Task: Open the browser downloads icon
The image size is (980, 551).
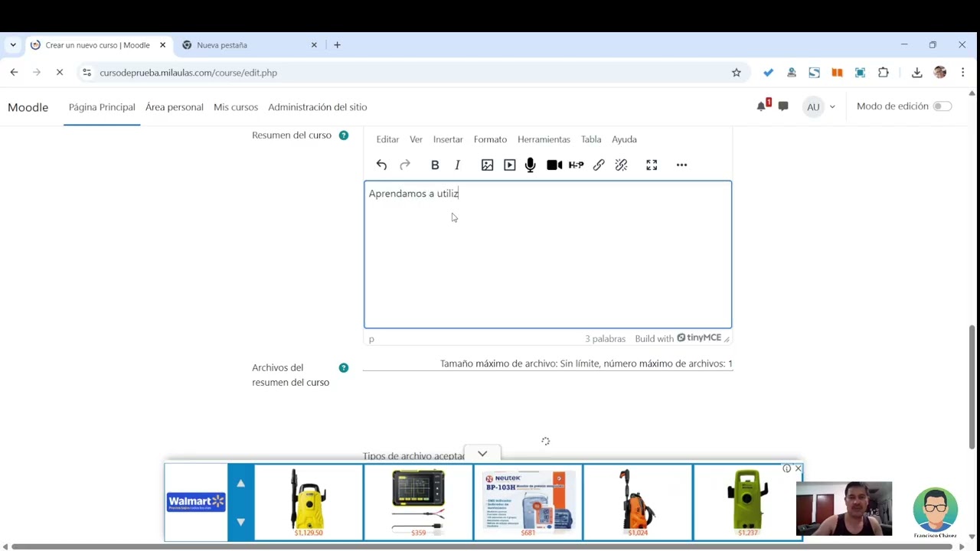Action: 916,73
